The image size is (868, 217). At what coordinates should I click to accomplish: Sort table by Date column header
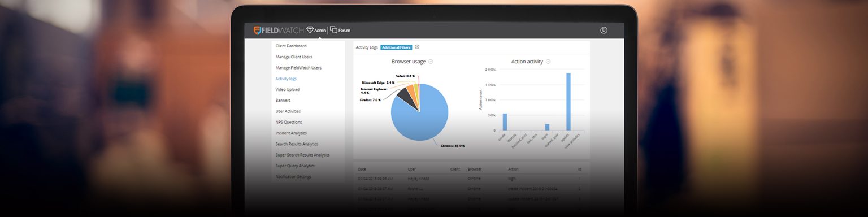(362, 169)
